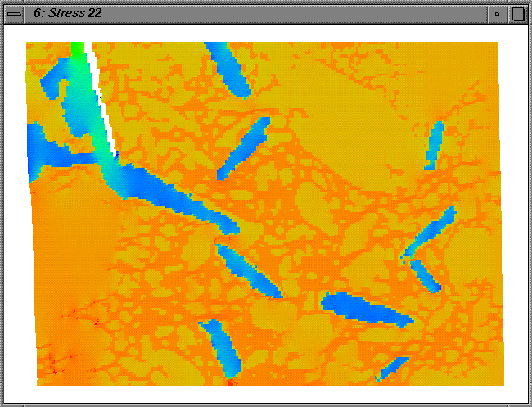This screenshot has height=407, width=532.
Task: Pick the blue horizontal inclusion at lower right
Action: 366,310
